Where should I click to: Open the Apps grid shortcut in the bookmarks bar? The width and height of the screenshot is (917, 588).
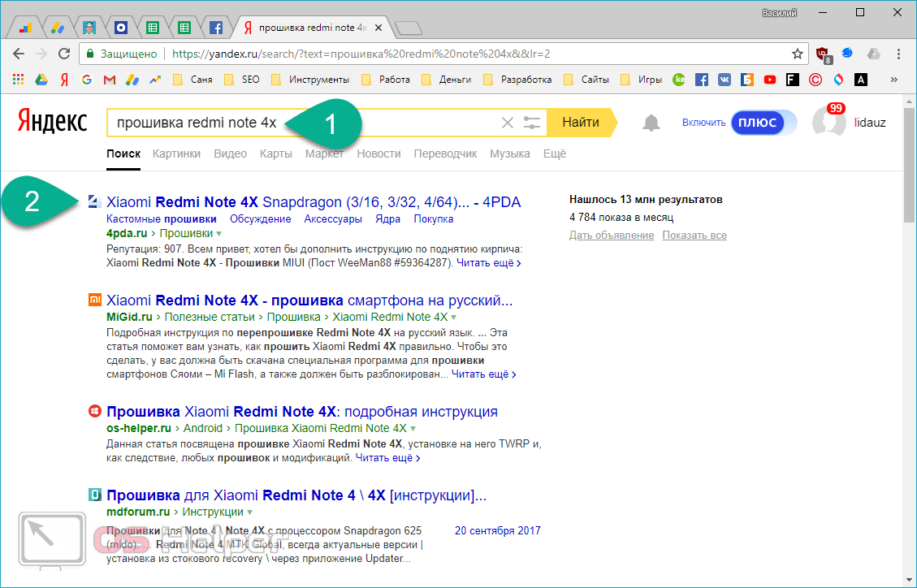(x=18, y=80)
